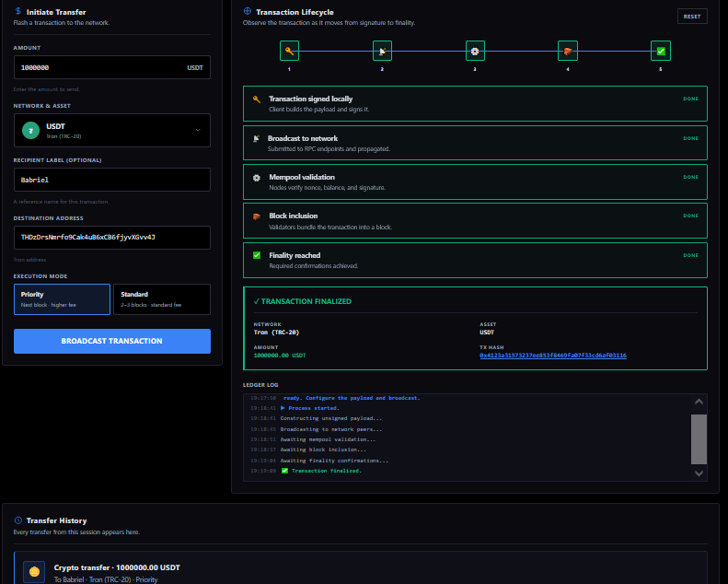This screenshot has width=728, height=584.
Task: Click the Destination Address input field
Action: (x=112, y=238)
